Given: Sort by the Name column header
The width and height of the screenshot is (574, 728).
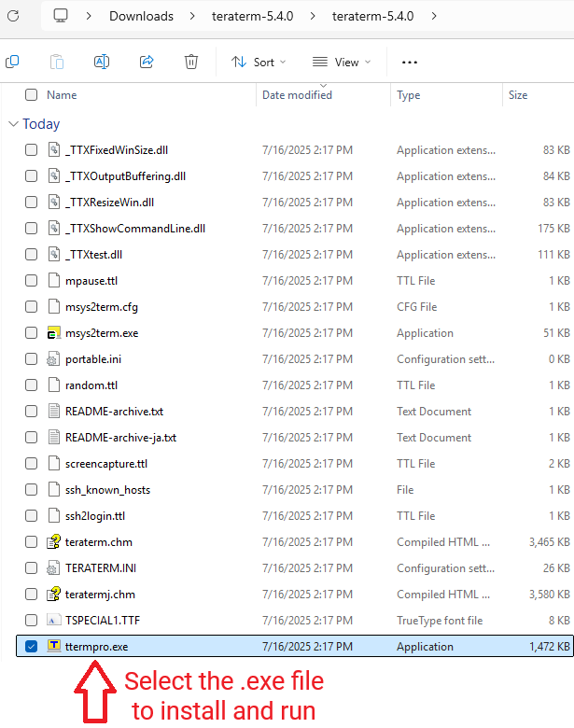Looking at the screenshot, I should click(62, 95).
